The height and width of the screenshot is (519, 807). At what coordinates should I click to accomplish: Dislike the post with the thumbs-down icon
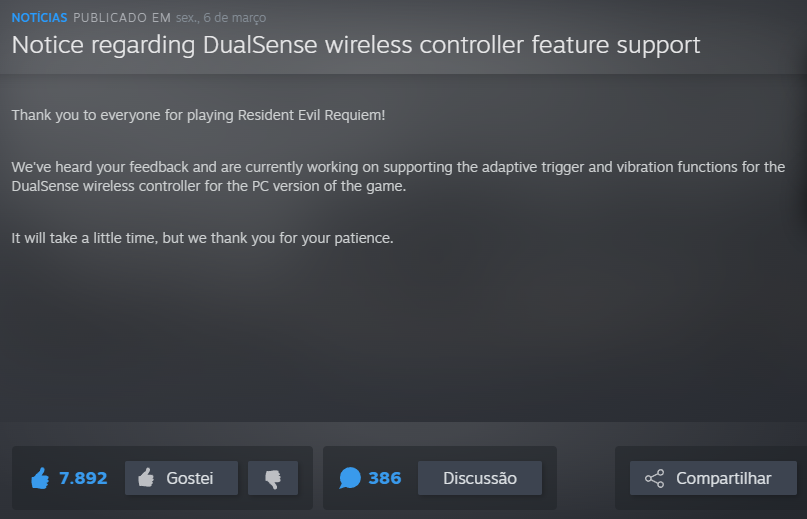click(x=273, y=479)
